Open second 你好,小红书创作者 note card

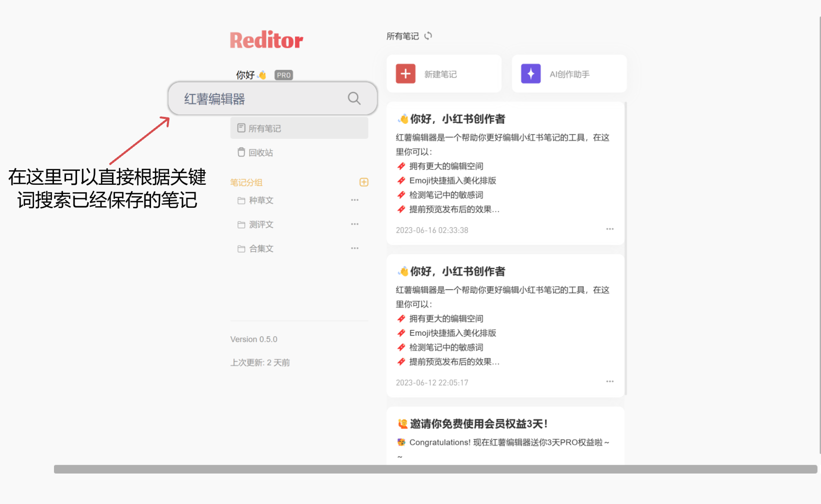pyautogui.click(x=505, y=326)
